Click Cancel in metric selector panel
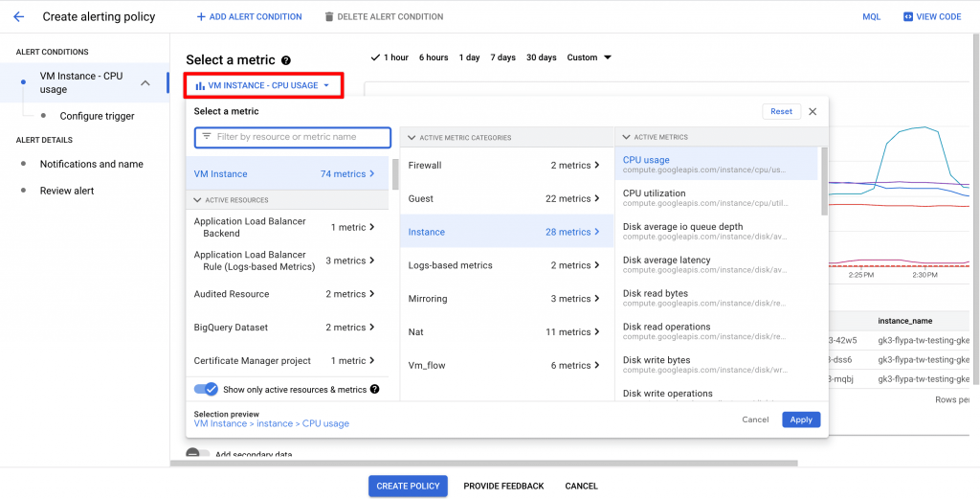Viewport: 980px width, 499px height. [x=755, y=420]
